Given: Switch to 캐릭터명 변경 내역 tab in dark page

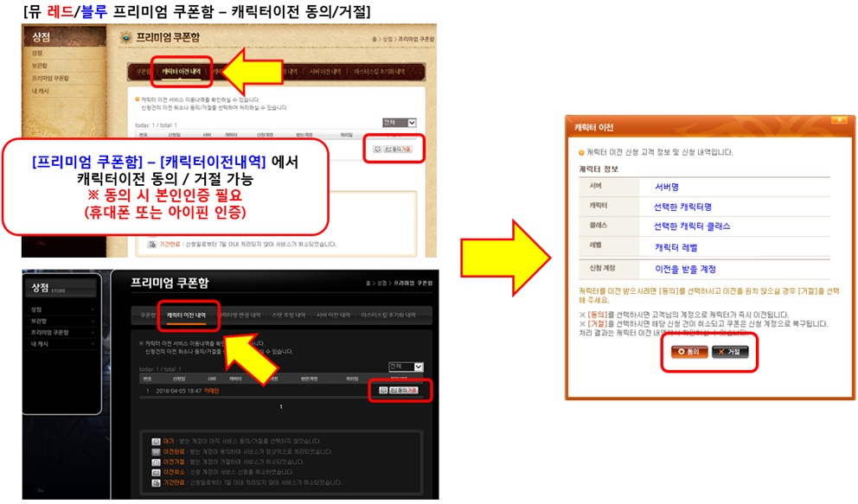Looking at the screenshot, I should [x=240, y=316].
